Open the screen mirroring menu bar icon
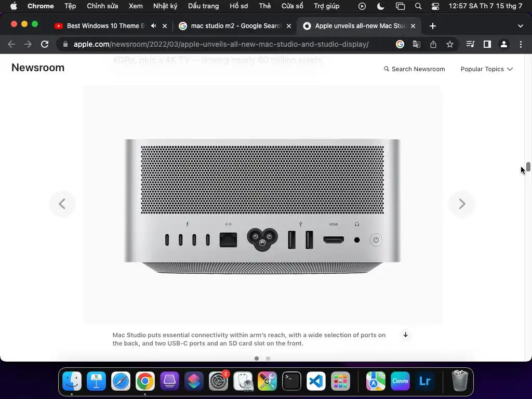The width and height of the screenshot is (532, 399). [x=401, y=6]
